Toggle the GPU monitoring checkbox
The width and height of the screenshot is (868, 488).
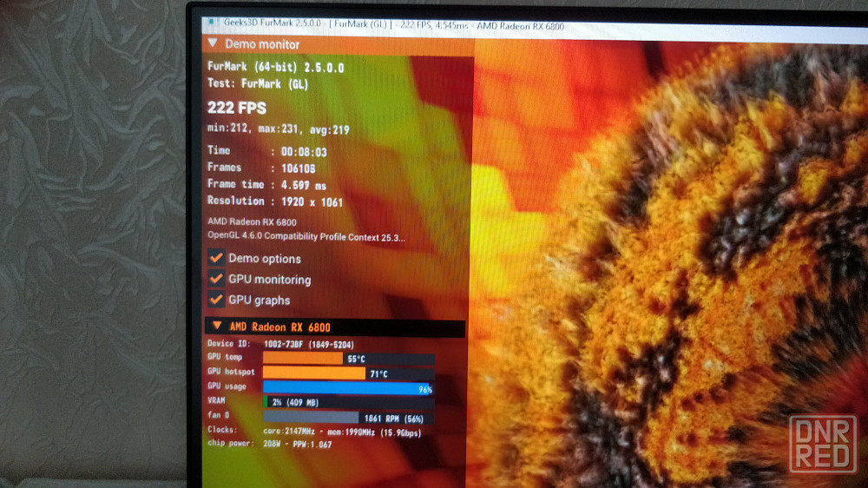click(x=216, y=279)
